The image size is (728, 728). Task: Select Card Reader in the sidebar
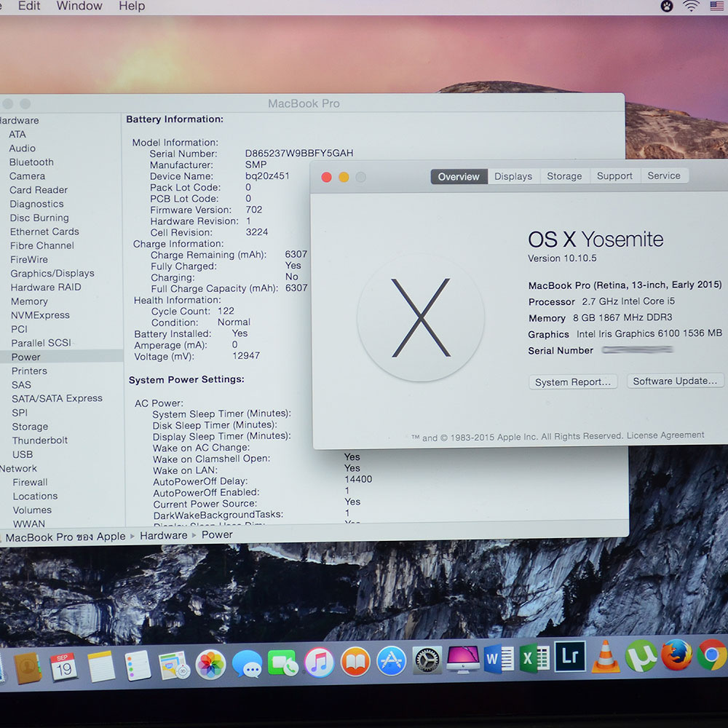point(39,190)
